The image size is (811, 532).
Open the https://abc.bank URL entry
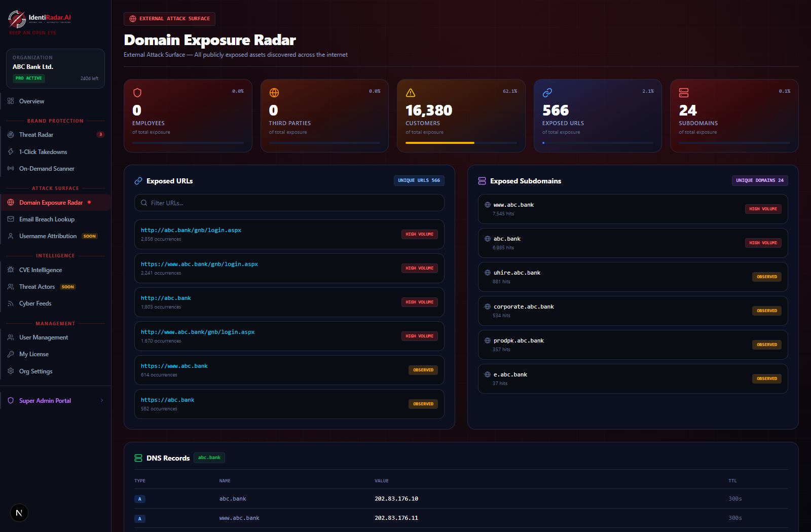point(289,404)
